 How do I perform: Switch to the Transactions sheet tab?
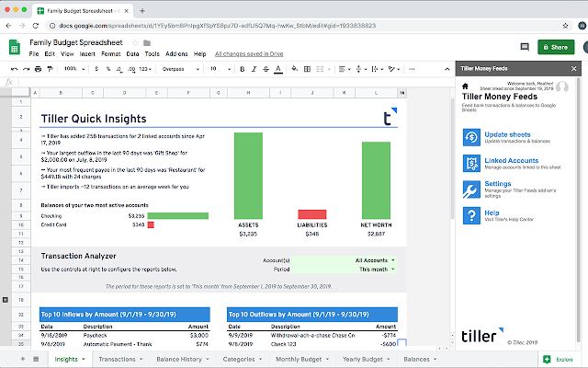click(x=120, y=360)
